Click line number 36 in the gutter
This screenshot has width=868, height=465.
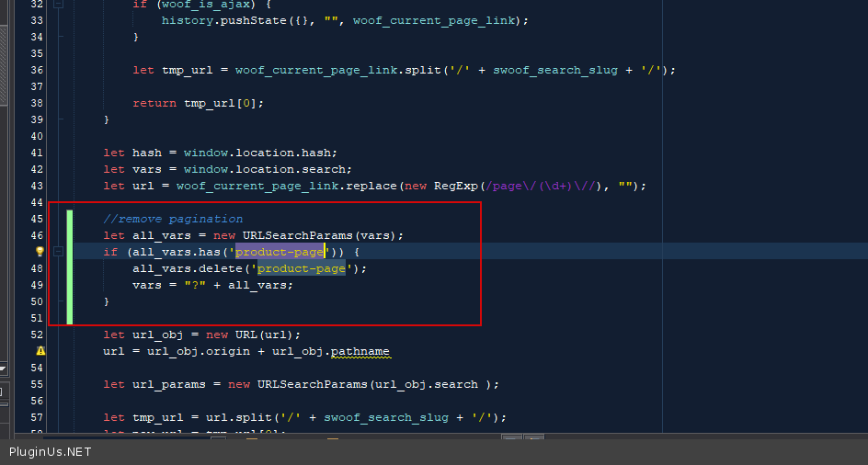[37, 70]
